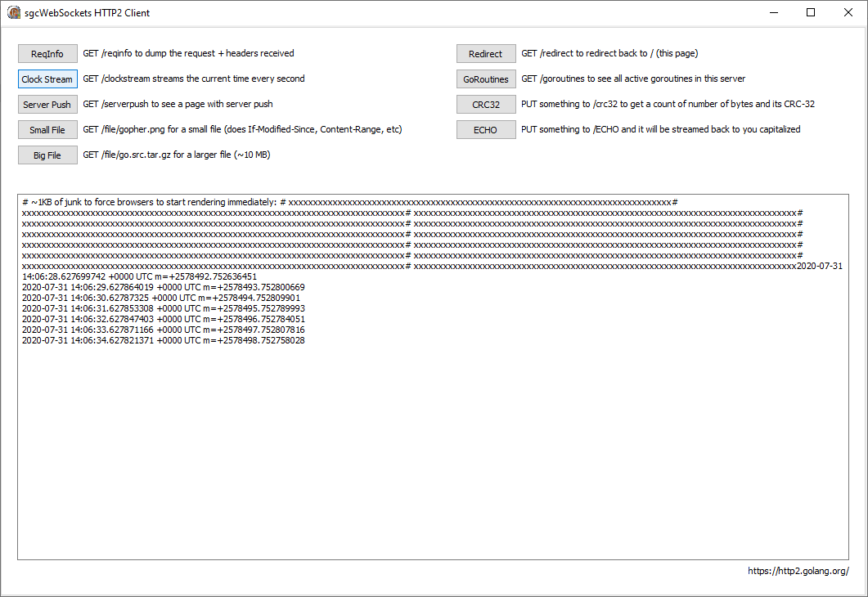Viewport: 868px width, 597px height.
Task: Click the https://http2.golang.org/ URL text
Action: click(798, 571)
